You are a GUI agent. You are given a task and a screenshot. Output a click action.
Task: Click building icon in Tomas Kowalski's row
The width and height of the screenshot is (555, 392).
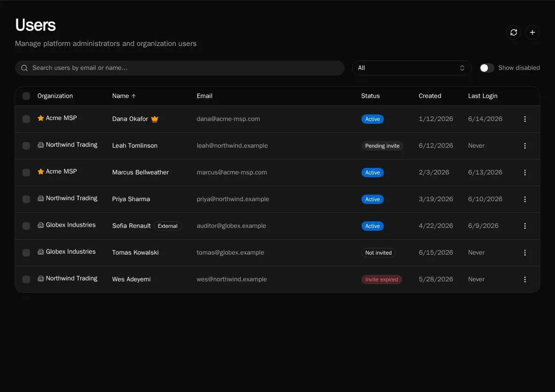click(x=41, y=252)
